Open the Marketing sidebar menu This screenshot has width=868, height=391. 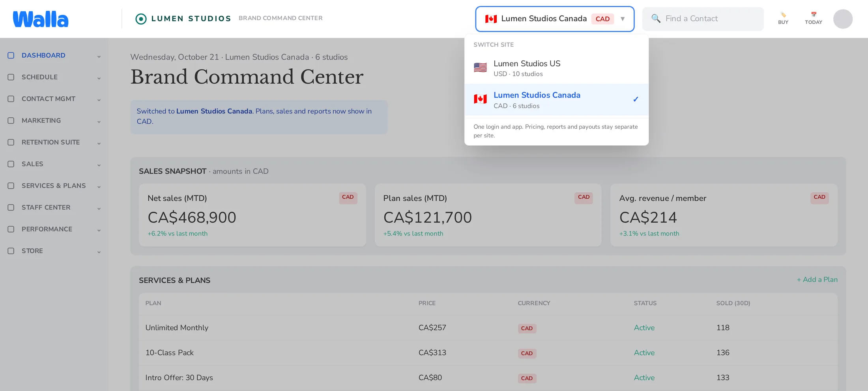click(54, 120)
